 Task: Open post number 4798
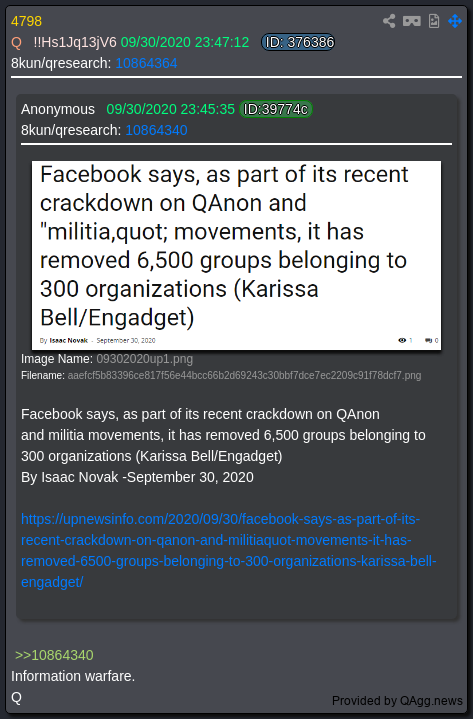tap(27, 21)
